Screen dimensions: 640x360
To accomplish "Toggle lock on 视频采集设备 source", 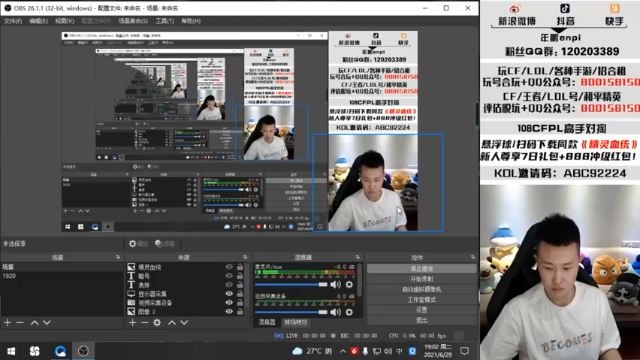I will pos(240,302).
